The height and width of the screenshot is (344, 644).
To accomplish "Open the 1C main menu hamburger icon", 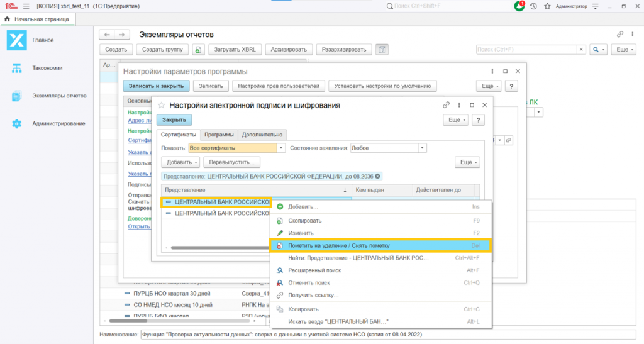I will [26, 6].
